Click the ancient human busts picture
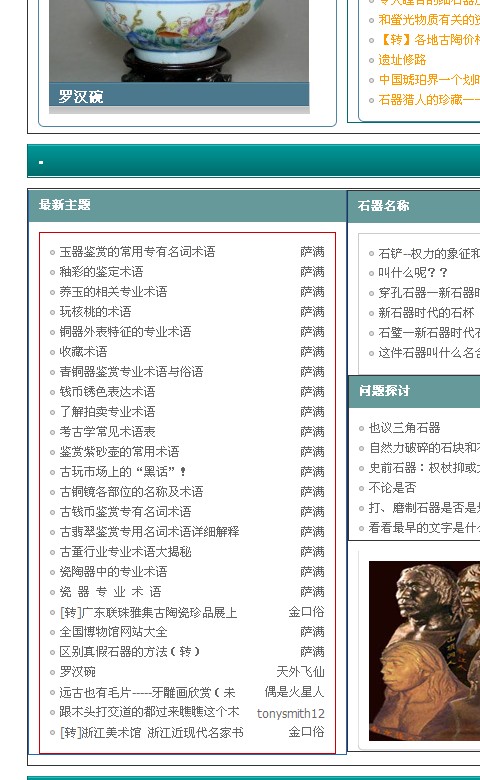Image resolution: width=480 pixels, height=780 pixels. point(424,651)
